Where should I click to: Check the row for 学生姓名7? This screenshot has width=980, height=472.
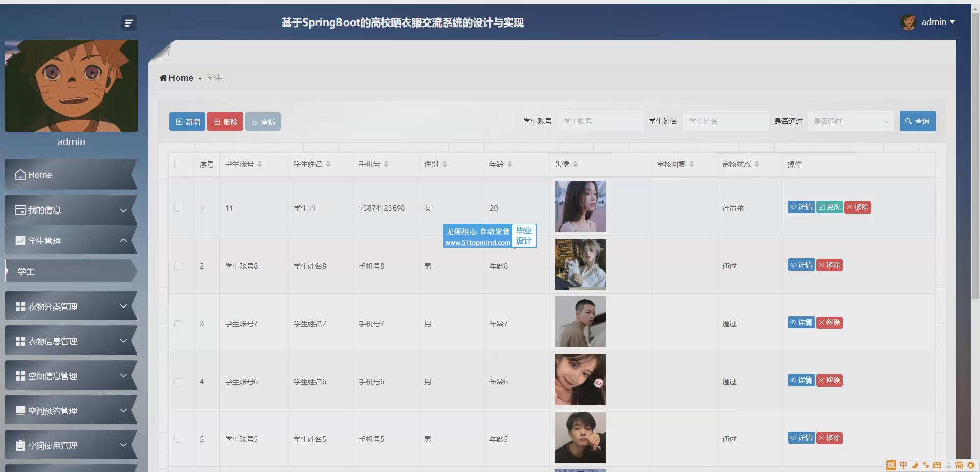click(x=178, y=324)
